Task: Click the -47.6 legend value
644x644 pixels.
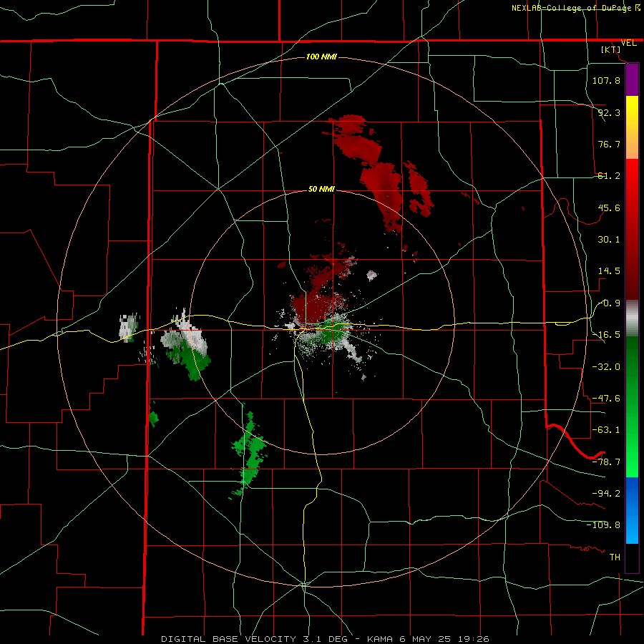Action: point(606,399)
